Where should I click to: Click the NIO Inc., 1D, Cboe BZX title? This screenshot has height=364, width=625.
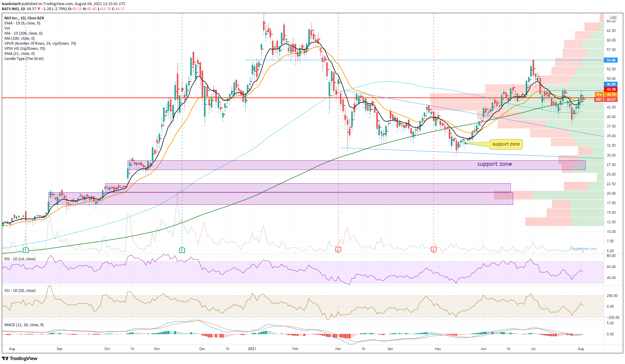point(24,18)
